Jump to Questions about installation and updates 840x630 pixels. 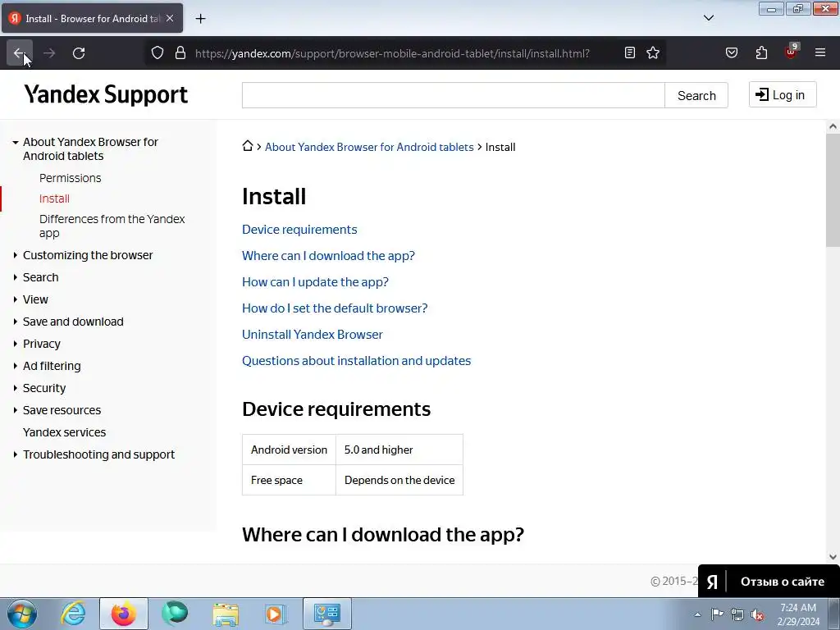click(x=356, y=361)
